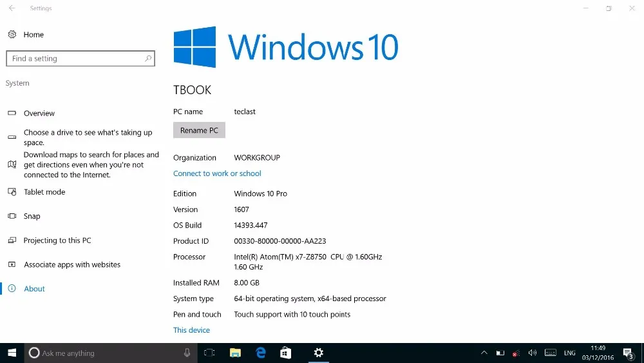
Task: Click the network tray icon
Action: (516, 353)
